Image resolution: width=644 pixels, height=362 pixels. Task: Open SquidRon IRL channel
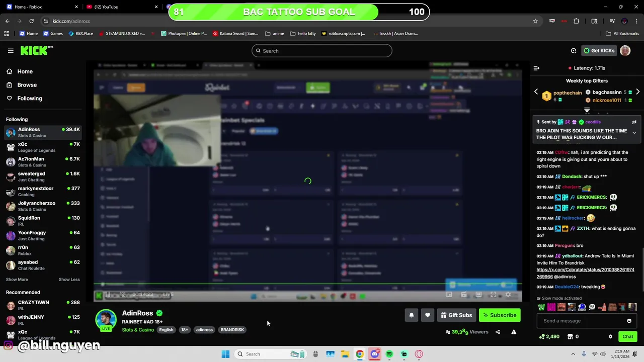tap(43, 221)
